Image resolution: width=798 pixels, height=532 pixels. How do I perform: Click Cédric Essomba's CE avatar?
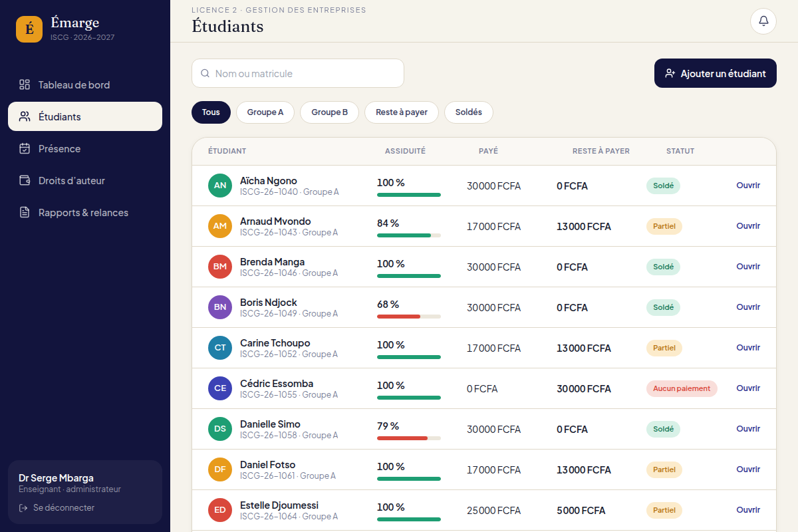coord(220,388)
